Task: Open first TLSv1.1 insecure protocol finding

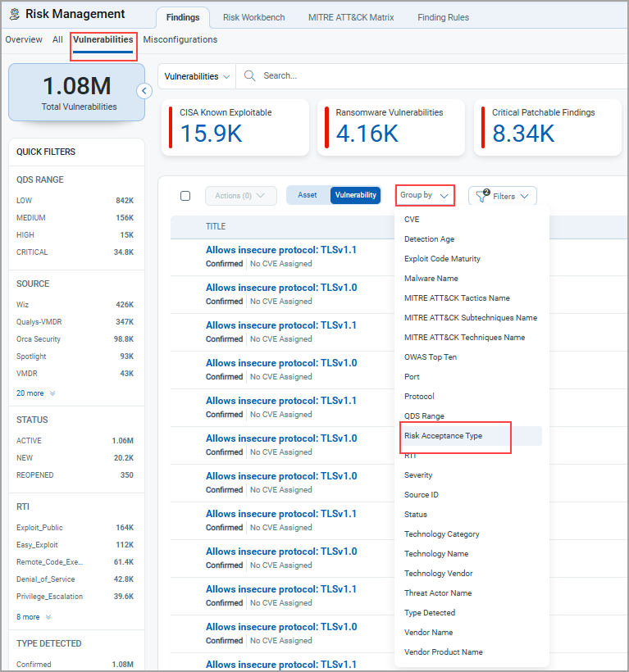Action: click(x=280, y=250)
